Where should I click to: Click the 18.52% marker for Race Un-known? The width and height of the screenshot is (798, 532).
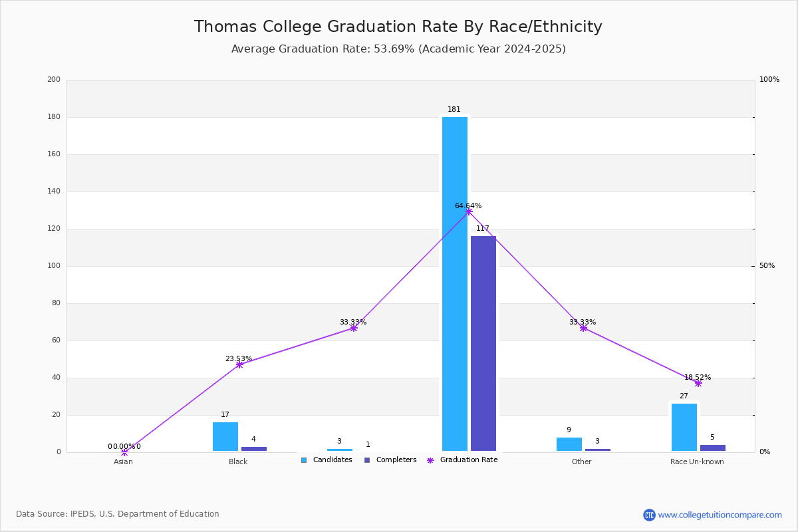pos(698,383)
